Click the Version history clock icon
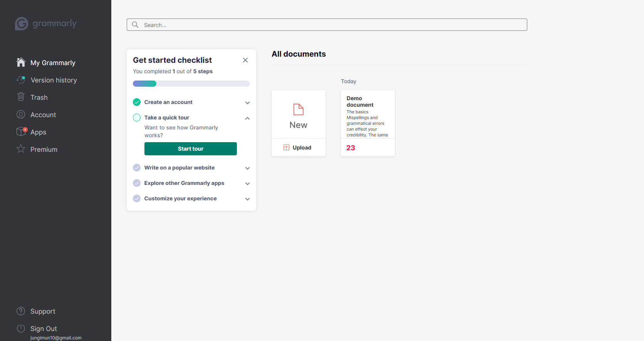 coord(21,80)
